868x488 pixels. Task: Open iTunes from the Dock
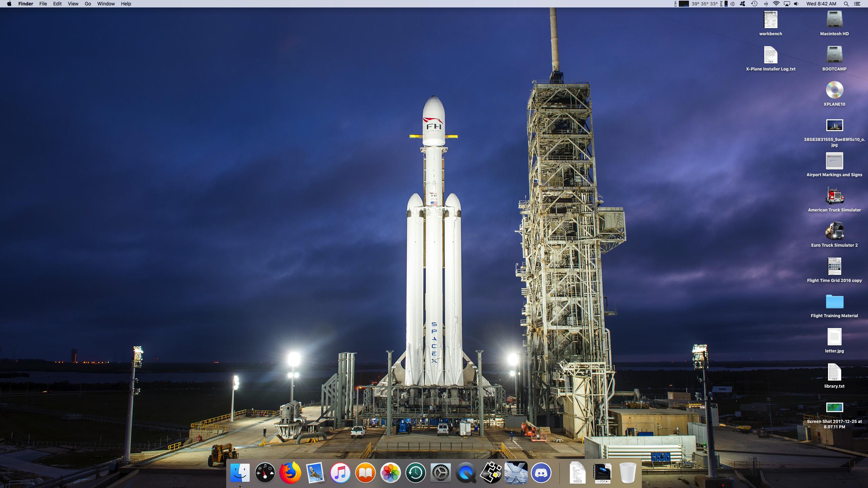[340, 473]
